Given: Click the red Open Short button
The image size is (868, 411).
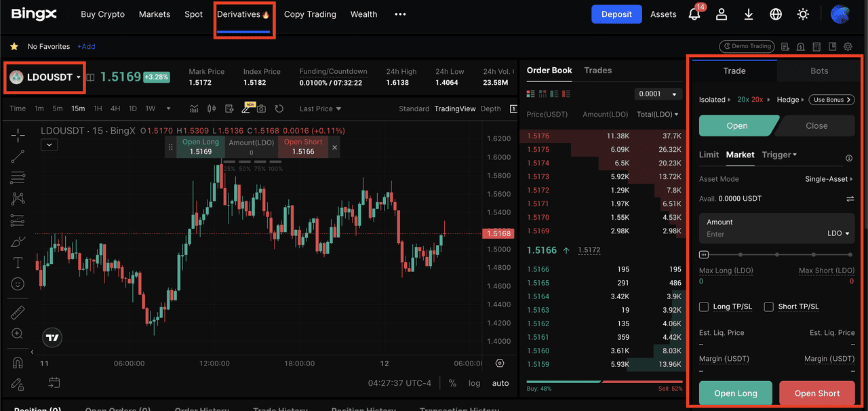Looking at the screenshot, I should tap(817, 393).
